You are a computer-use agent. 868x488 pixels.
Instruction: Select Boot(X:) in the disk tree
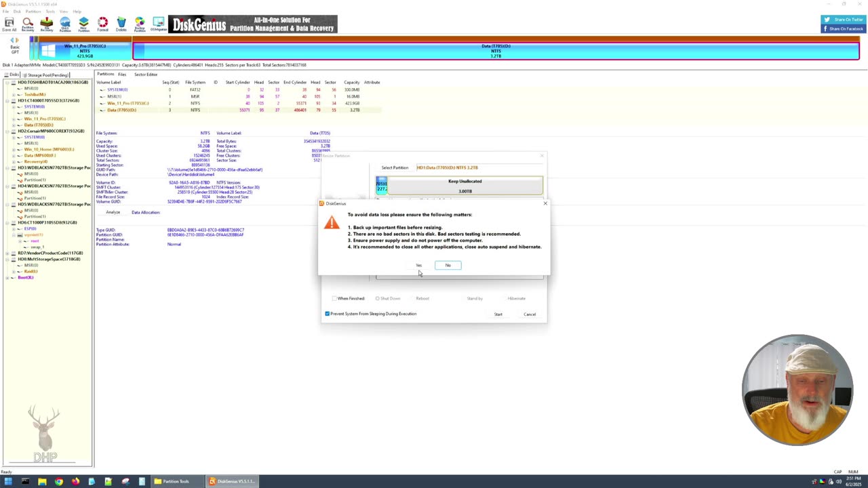click(x=25, y=277)
